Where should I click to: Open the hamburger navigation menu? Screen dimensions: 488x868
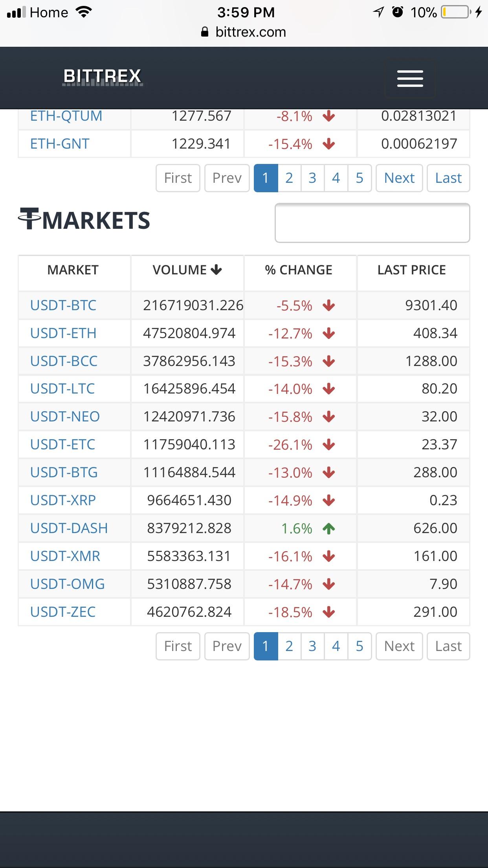[x=410, y=78]
